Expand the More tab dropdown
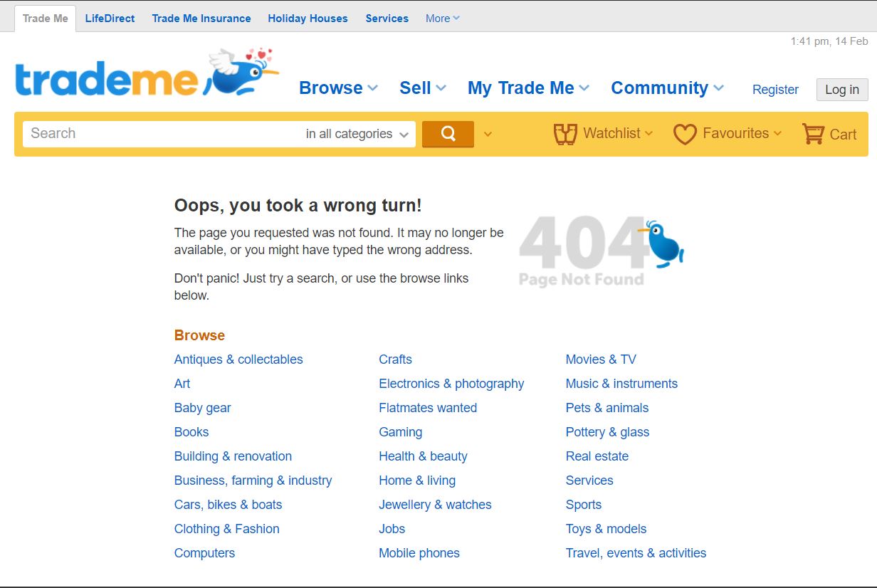 pyautogui.click(x=443, y=19)
